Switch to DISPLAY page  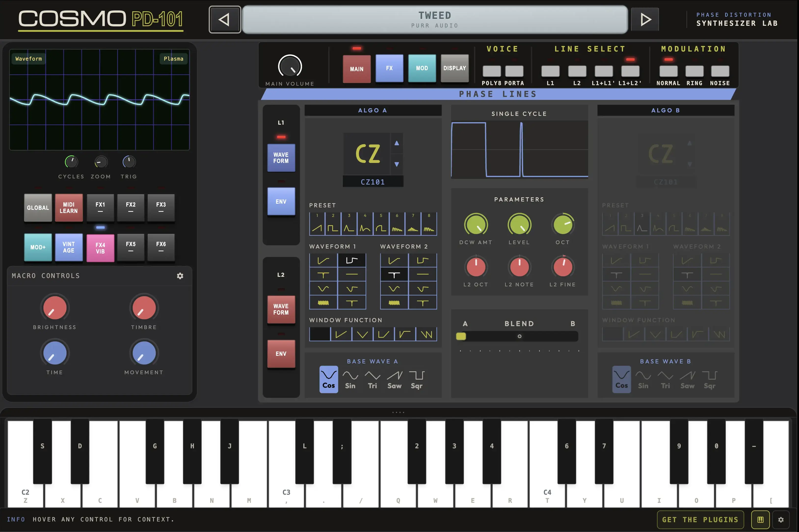(455, 68)
